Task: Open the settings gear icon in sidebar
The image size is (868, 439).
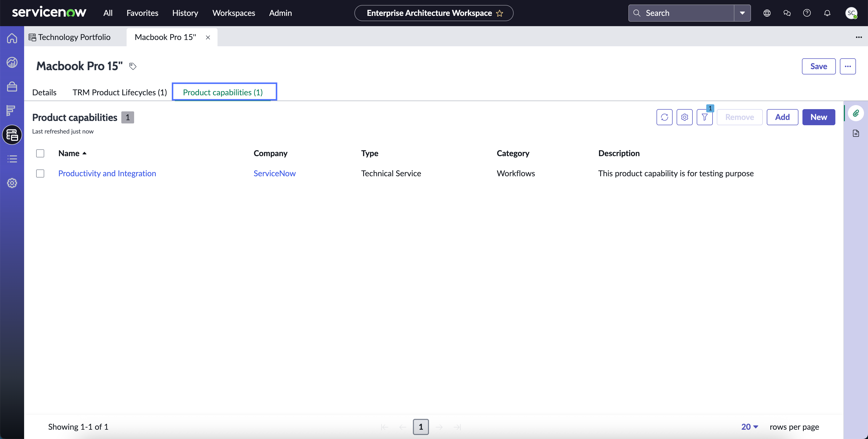Action: pyautogui.click(x=12, y=183)
